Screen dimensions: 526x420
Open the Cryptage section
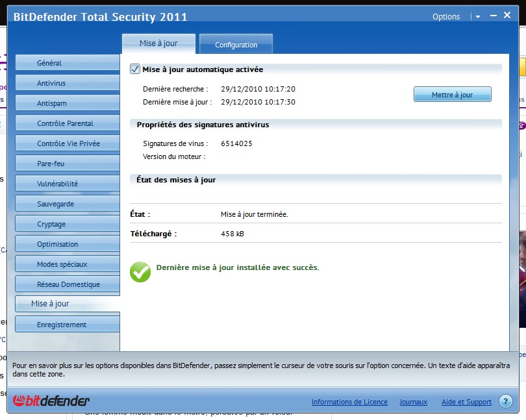pos(68,224)
